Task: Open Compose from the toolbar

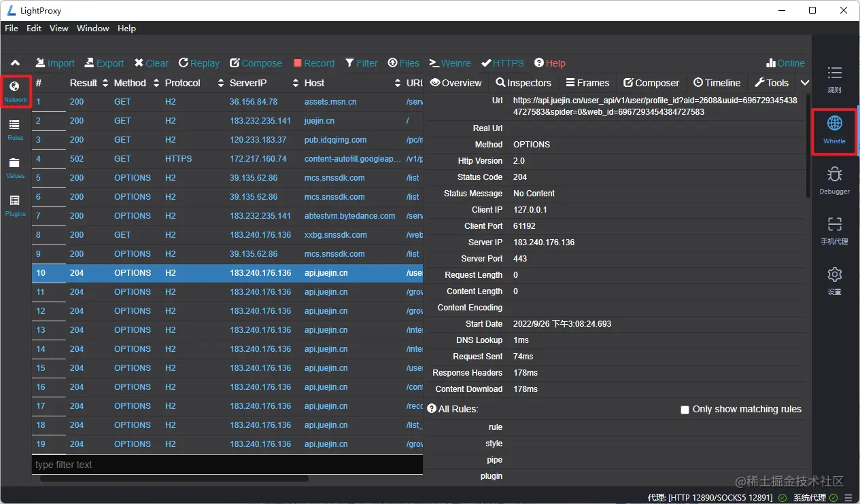Action: (x=256, y=63)
